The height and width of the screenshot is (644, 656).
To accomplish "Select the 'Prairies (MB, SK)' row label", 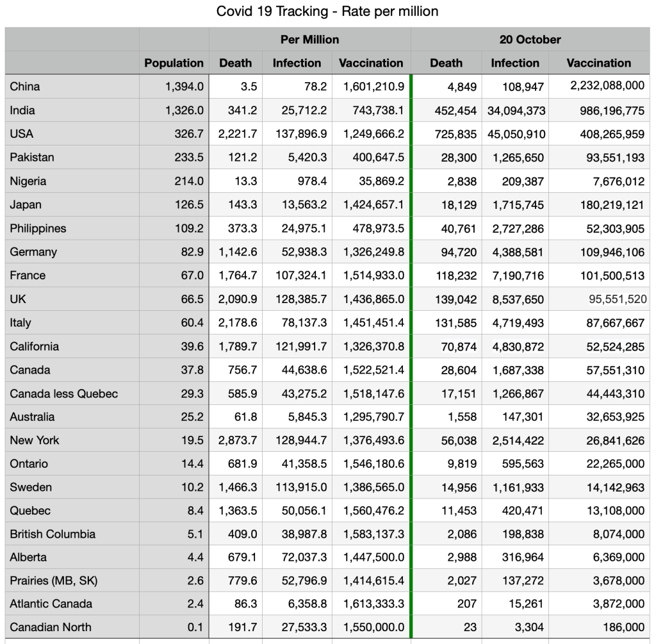I will point(53,581).
